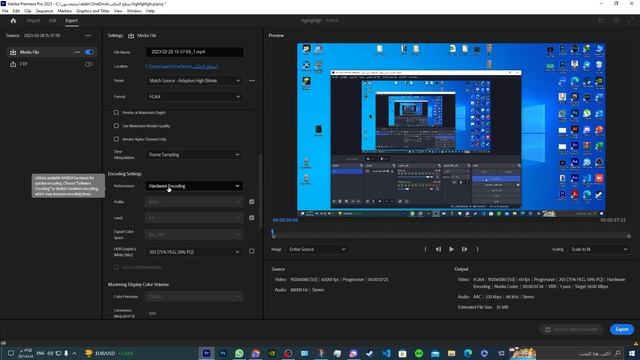Switch to the Edit workspace tab

53,20
